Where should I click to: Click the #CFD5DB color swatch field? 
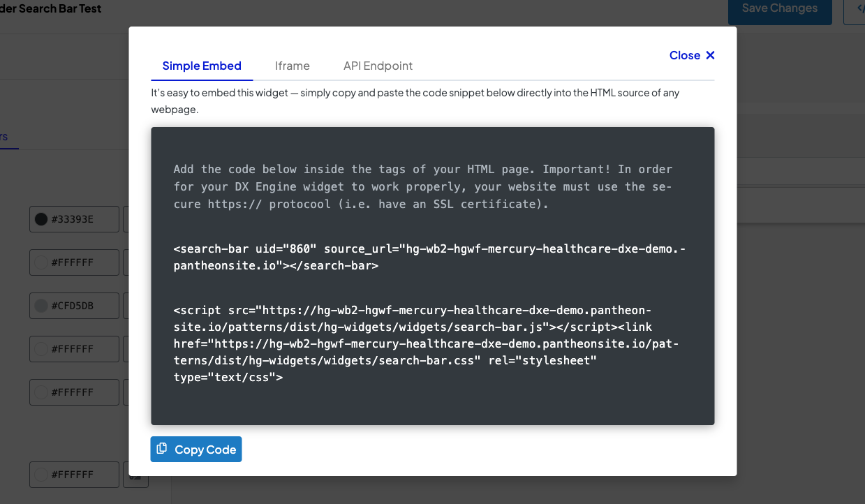coord(74,305)
